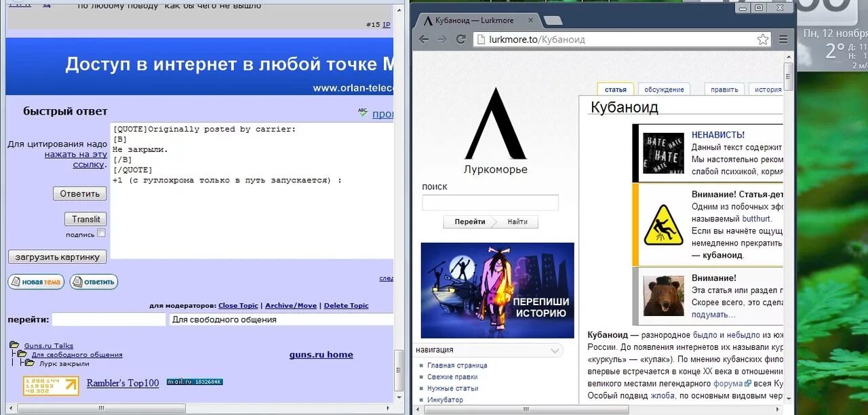Screen dimensions: 868x415
Task: Click the Lurkmore поиск input field
Action: point(490,203)
